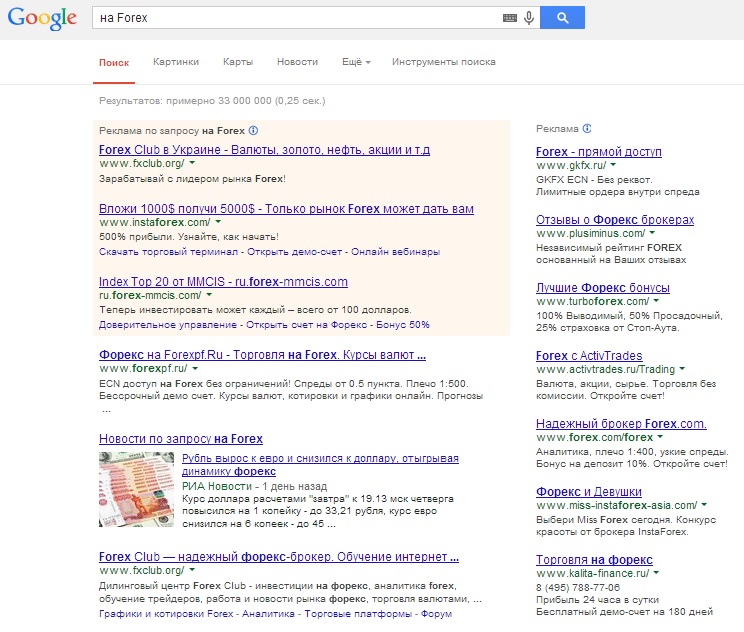Click results count text 'примерно 33 000 000'
Image resolution: width=744 pixels, height=632 pixels.
click(x=219, y=101)
